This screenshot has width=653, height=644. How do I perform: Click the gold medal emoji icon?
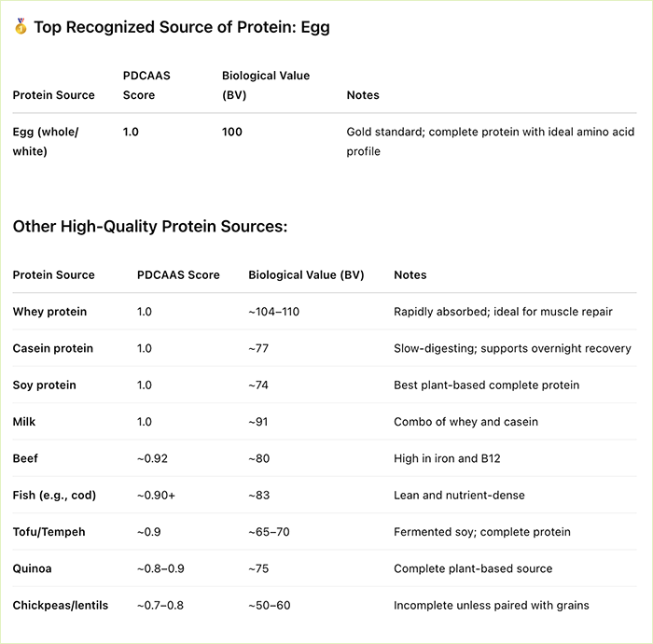click(21, 27)
